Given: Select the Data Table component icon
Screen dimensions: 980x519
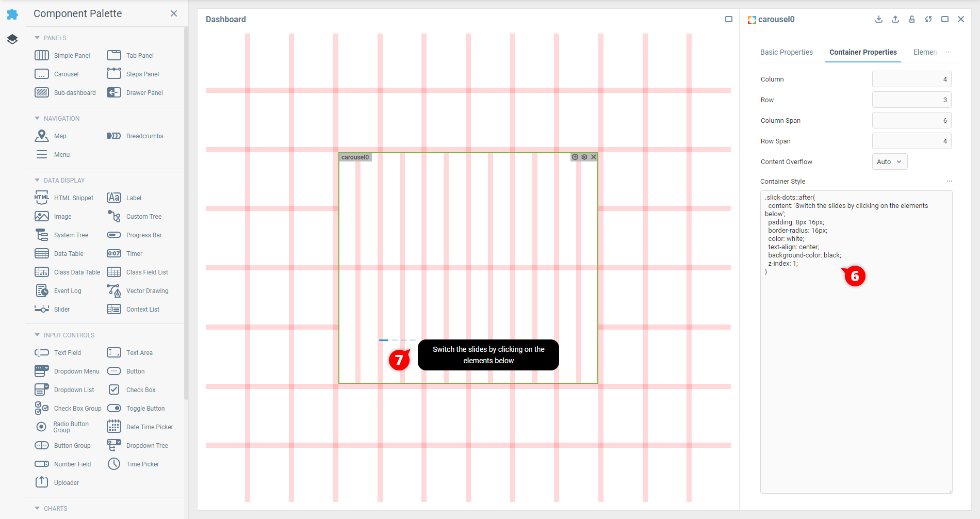Looking at the screenshot, I should [x=42, y=254].
